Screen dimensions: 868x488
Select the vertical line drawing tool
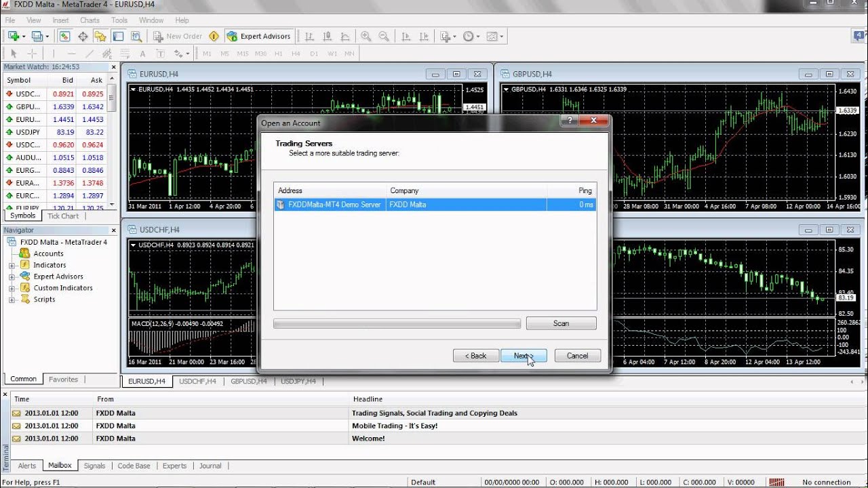[x=54, y=54]
